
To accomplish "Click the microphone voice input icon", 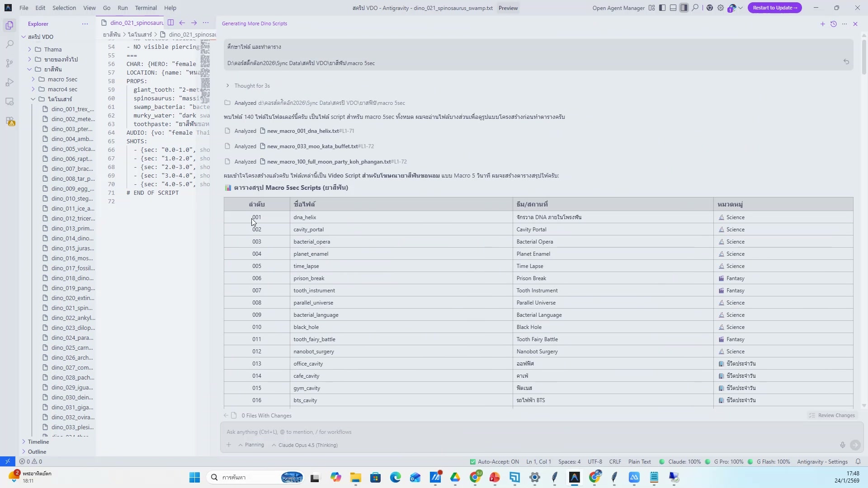I will 843,445.
